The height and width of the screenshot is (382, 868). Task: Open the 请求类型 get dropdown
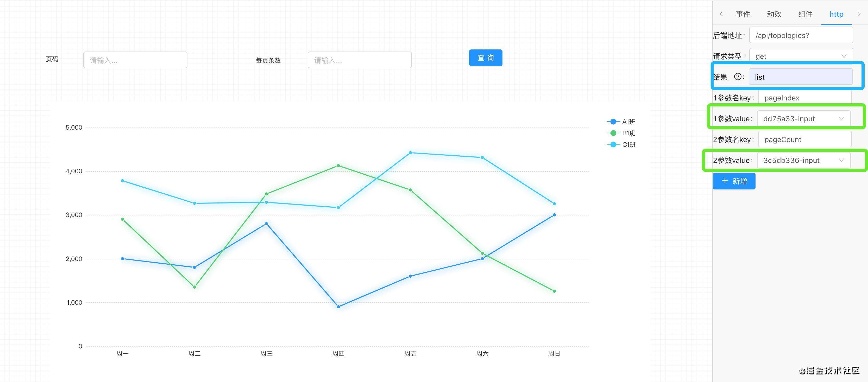click(x=801, y=56)
